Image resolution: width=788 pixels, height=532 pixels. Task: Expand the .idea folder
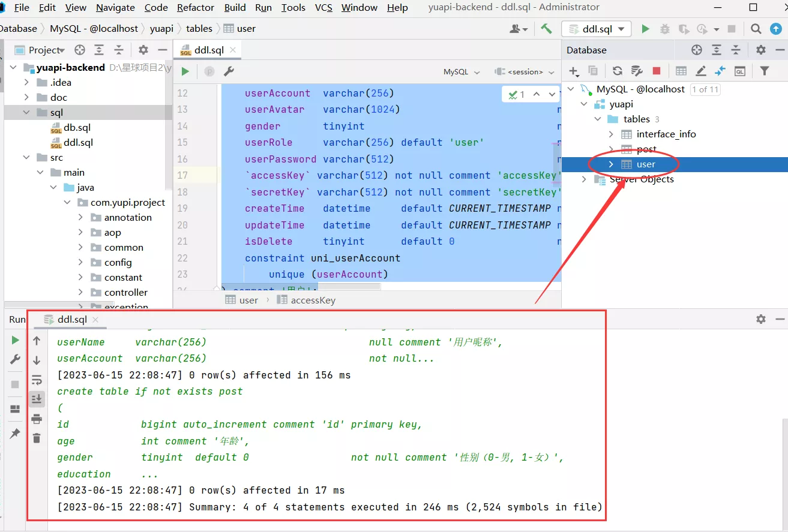26,82
